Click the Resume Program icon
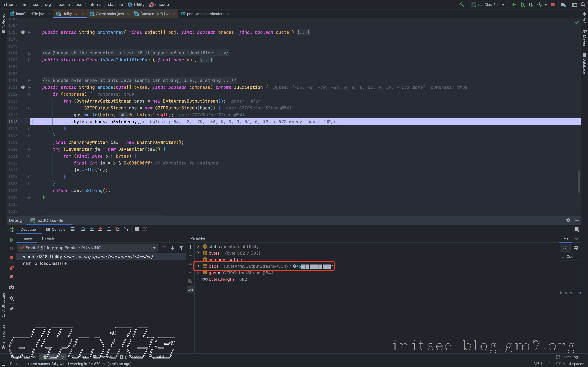 point(11,240)
